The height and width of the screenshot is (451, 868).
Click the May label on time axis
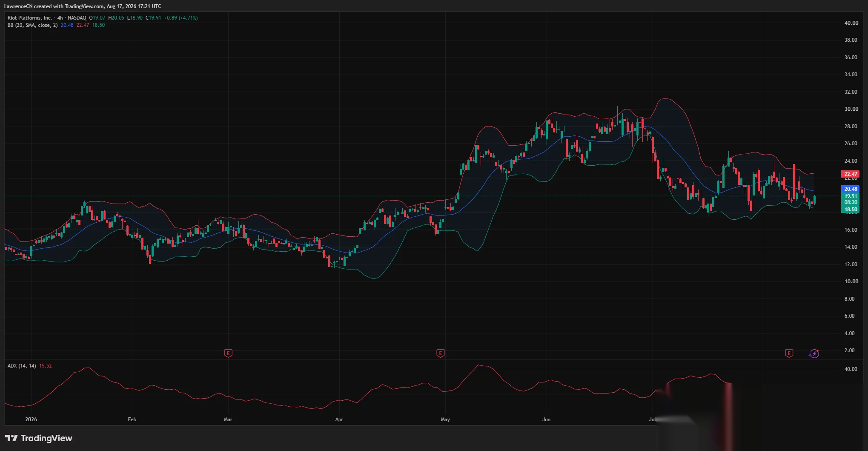(445, 419)
